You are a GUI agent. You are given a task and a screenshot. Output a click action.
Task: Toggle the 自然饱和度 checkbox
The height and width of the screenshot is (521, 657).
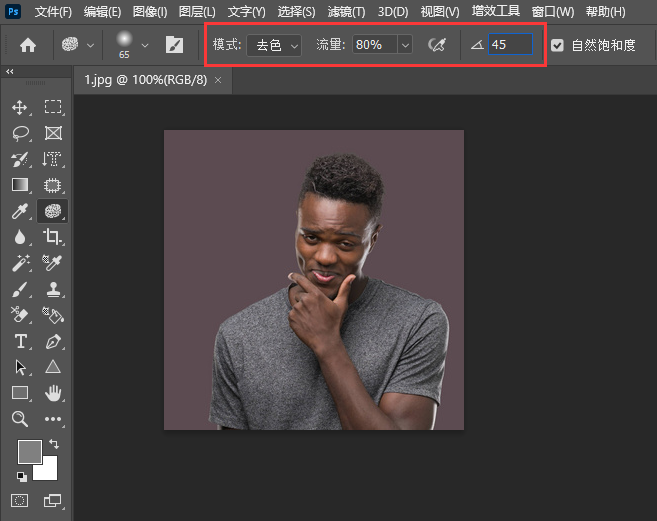[557, 45]
